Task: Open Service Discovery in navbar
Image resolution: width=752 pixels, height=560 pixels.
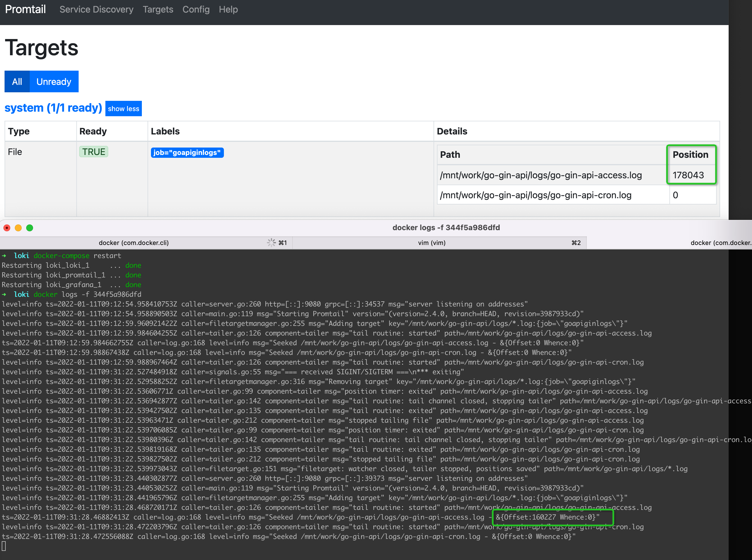Action: pyautogui.click(x=96, y=9)
